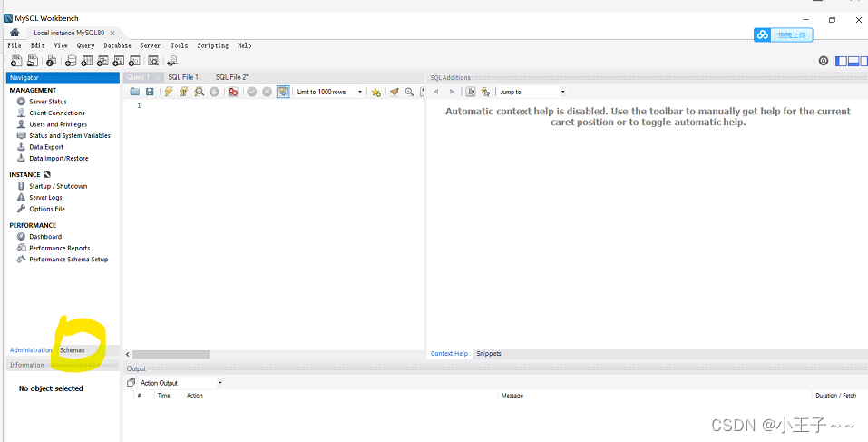Go forward in context help
This screenshot has height=442, width=868.
click(x=452, y=92)
